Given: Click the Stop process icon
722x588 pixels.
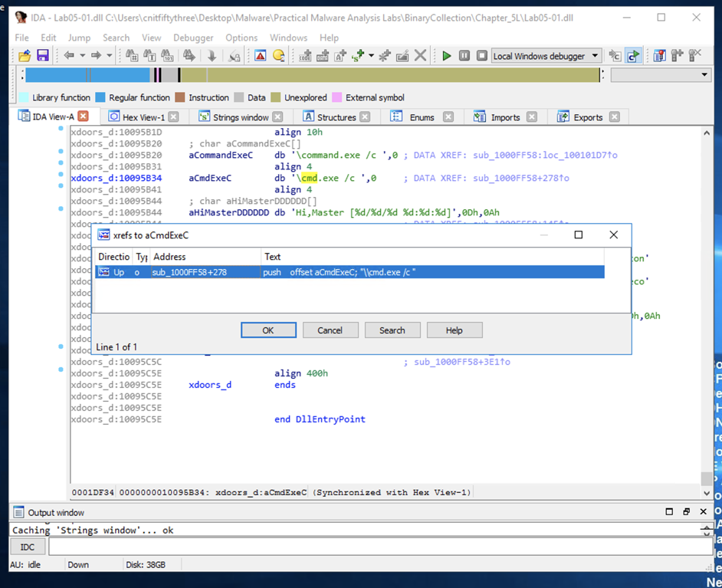Looking at the screenshot, I should pos(481,56).
